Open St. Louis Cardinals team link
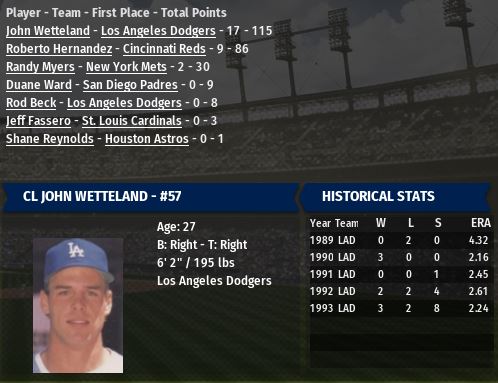Image resolution: width=498 pixels, height=383 pixels. tap(132, 121)
